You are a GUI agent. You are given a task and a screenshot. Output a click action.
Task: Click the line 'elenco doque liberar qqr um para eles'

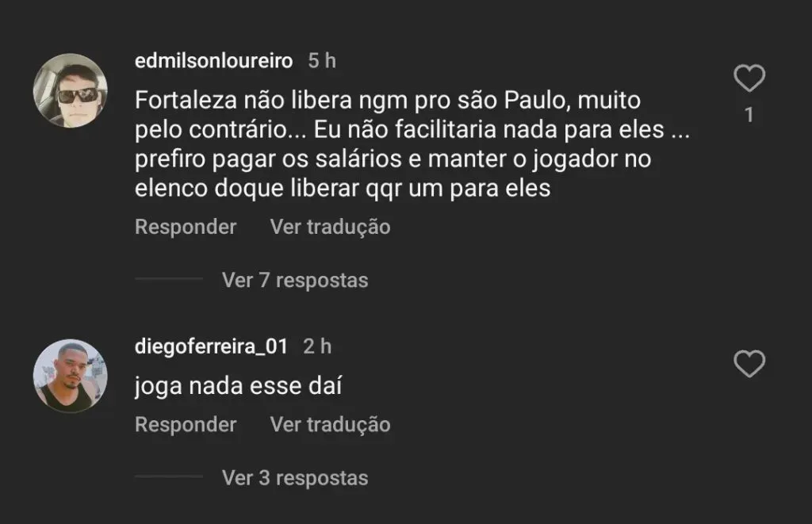343,188
